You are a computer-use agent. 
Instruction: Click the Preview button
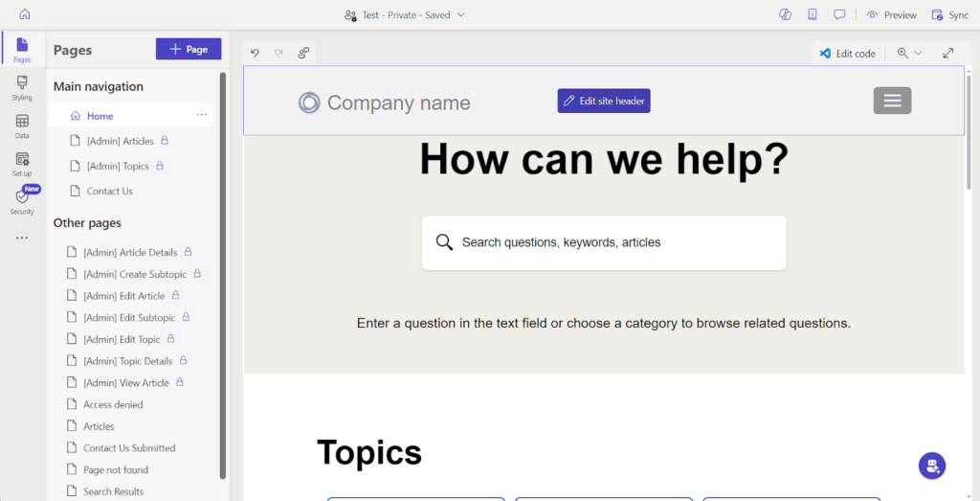point(892,14)
